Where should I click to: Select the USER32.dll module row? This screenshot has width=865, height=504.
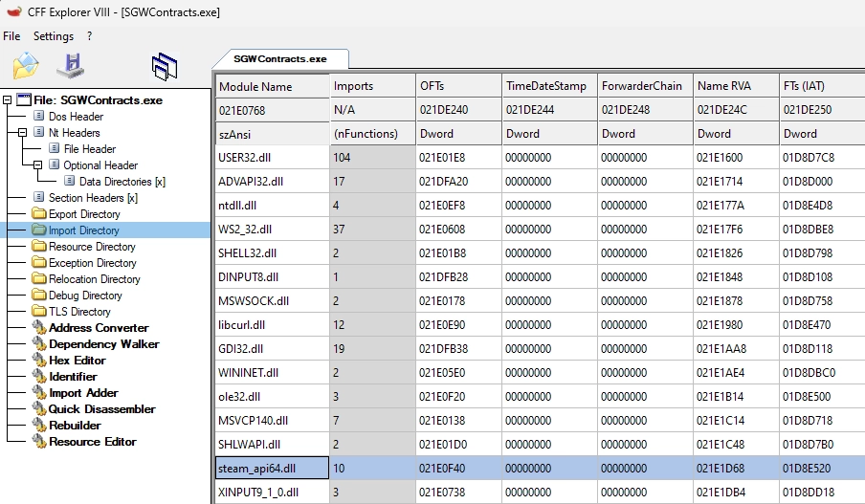540,157
